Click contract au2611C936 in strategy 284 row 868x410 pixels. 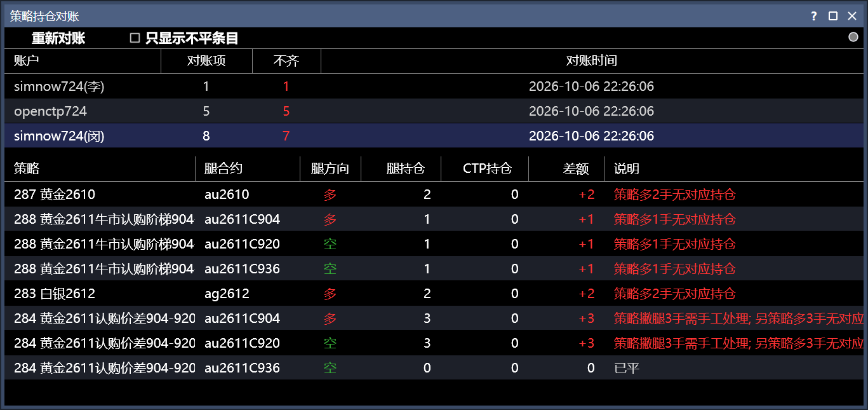point(242,368)
